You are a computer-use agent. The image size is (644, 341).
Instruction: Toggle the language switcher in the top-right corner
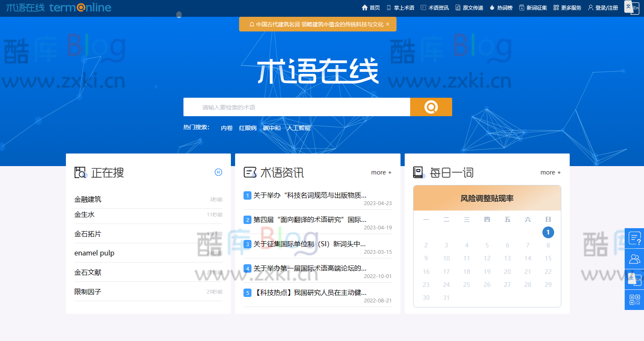pyautogui.click(x=631, y=7)
